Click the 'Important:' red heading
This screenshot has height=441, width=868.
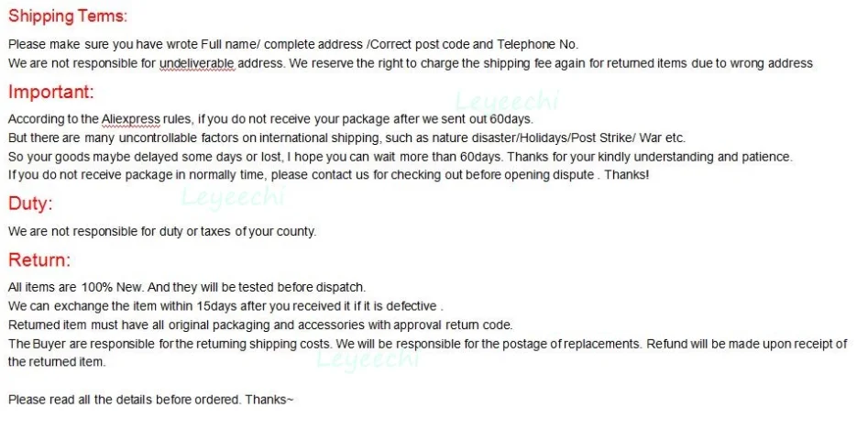coord(51,92)
